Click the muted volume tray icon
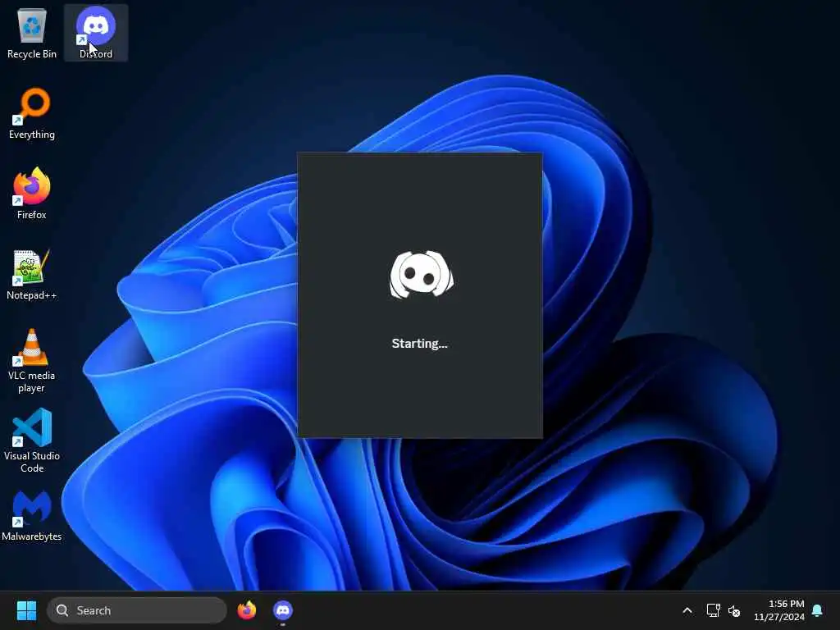This screenshot has height=630, width=840. click(734, 610)
